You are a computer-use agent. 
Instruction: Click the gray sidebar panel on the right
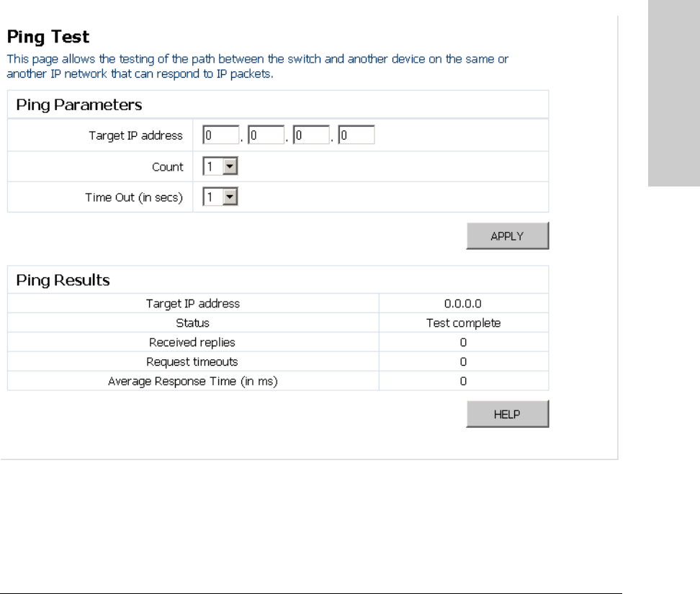(674, 93)
